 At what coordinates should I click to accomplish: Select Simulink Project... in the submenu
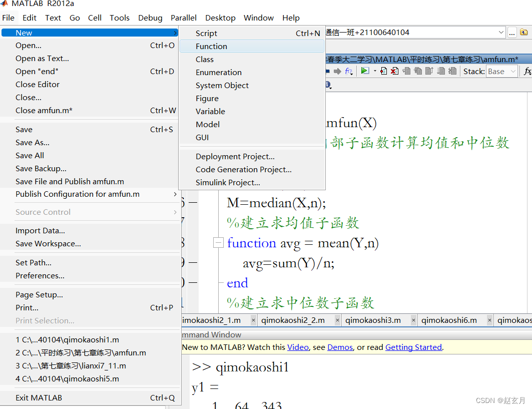pyautogui.click(x=252, y=182)
